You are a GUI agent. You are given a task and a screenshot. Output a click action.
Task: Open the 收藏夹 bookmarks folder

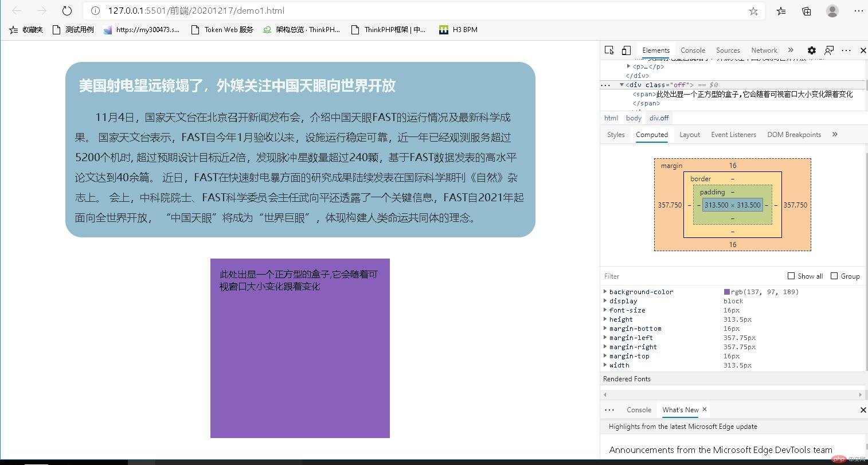click(26, 30)
